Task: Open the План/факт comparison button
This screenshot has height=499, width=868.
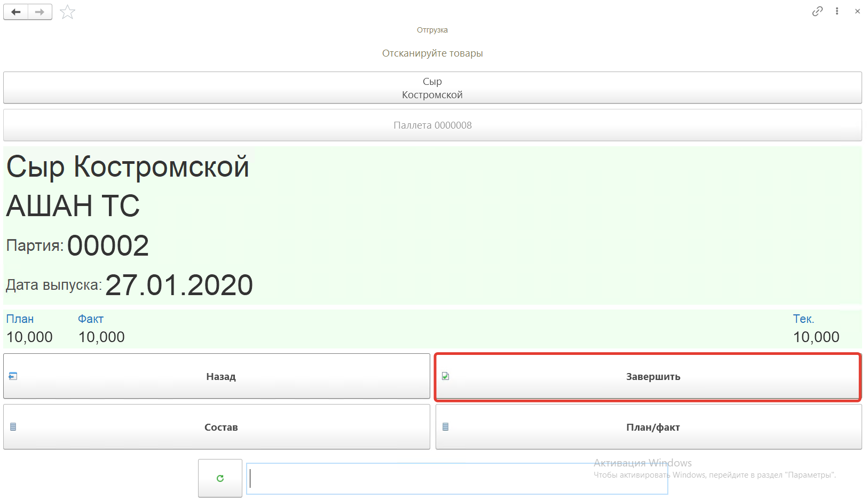Action: pyautogui.click(x=649, y=427)
